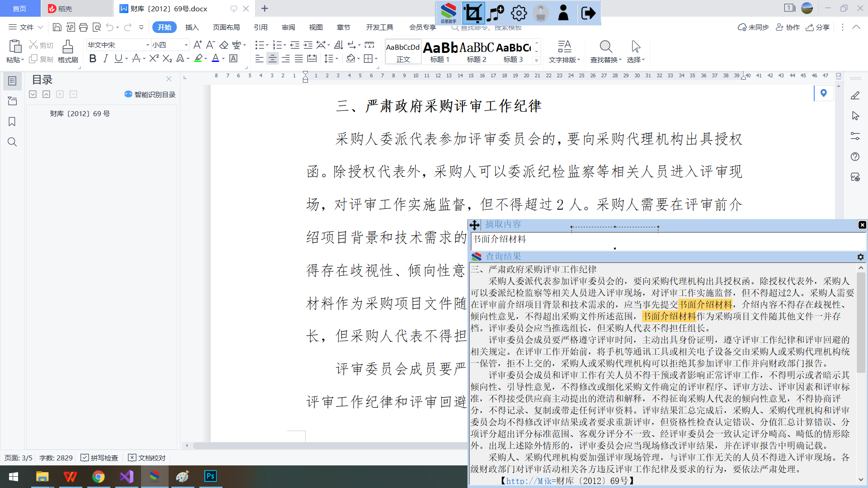Open the highlight color dropdown arrow
Image resolution: width=868 pixels, height=488 pixels.
pyautogui.click(x=206, y=59)
